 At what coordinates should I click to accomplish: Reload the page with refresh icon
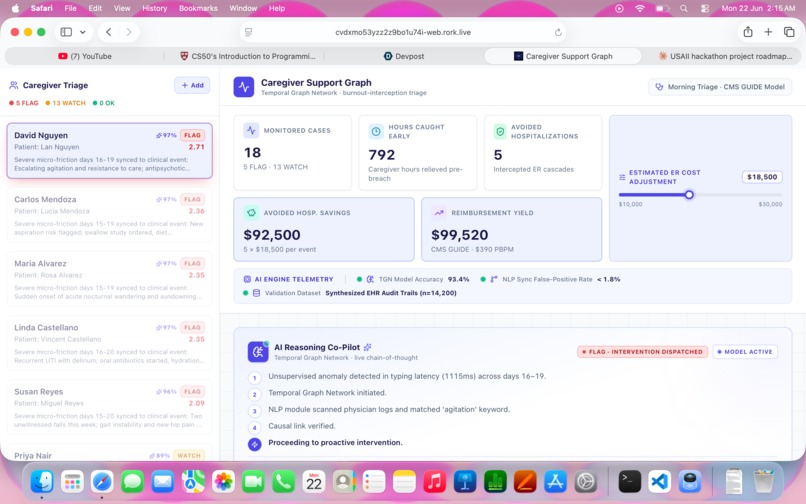(558, 32)
